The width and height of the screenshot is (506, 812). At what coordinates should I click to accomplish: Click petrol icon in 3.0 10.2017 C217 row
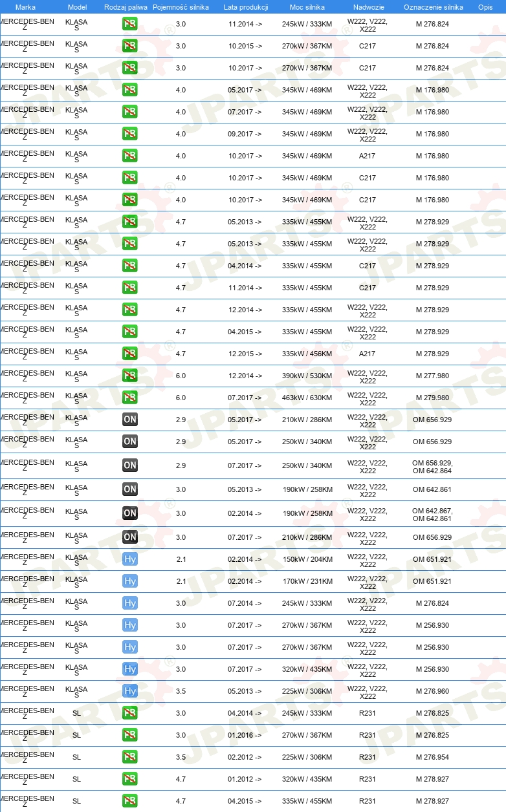130,69
